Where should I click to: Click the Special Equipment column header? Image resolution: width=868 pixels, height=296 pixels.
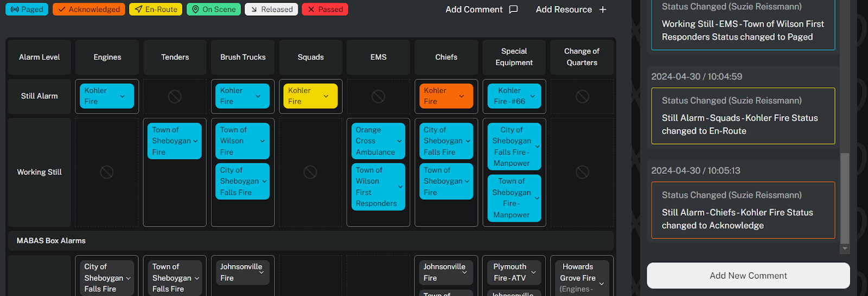pos(514,57)
